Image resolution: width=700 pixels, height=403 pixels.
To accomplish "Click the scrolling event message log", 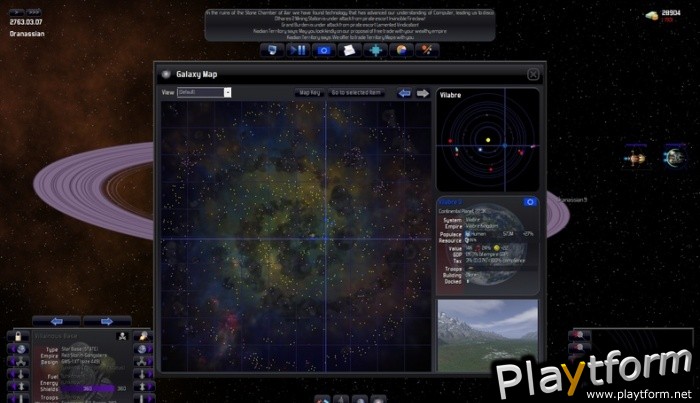I will pyautogui.click(x=350, y=25).
